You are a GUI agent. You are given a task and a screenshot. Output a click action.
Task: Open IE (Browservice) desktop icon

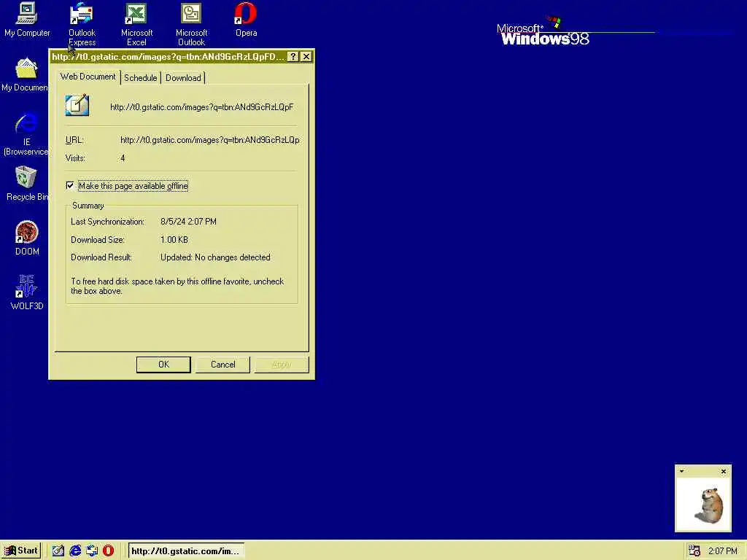point(26,134)
